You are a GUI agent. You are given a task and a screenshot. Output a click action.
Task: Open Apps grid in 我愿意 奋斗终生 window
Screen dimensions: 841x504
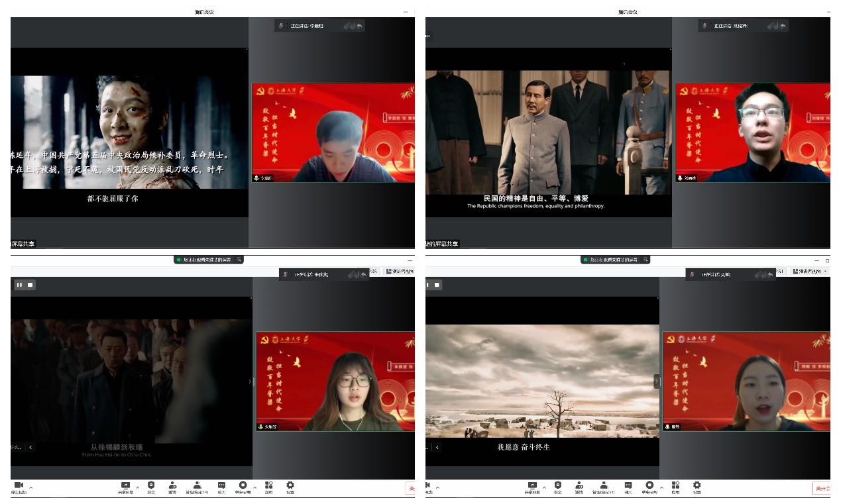pos(675,487)
